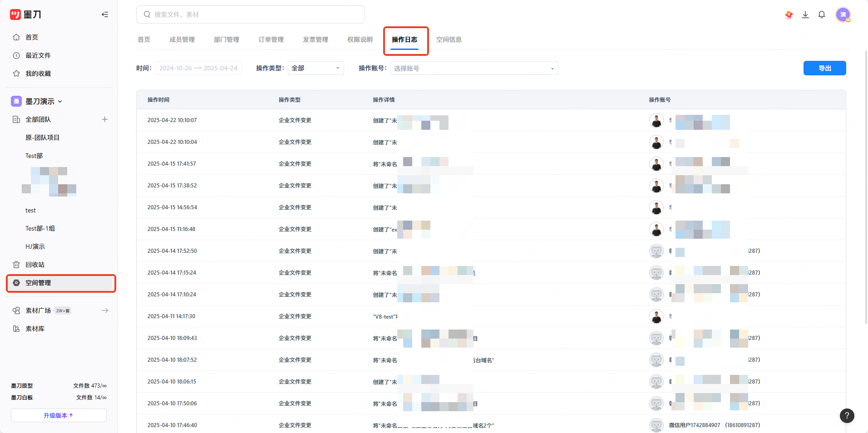Collapse the left sidebar panel
The image size is (868, 433).
(x=105, y=15)
